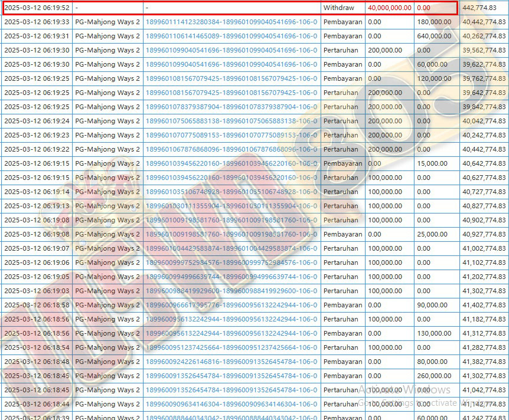Select the red 40,000,000.00 withdraw amount

[389, 8]
